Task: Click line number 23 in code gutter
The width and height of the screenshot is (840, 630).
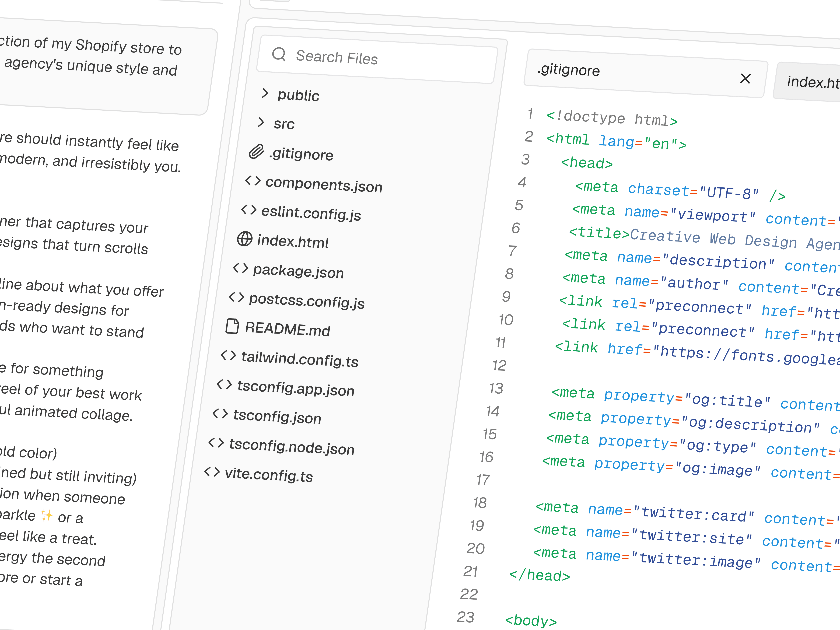Action: (465, 617)
